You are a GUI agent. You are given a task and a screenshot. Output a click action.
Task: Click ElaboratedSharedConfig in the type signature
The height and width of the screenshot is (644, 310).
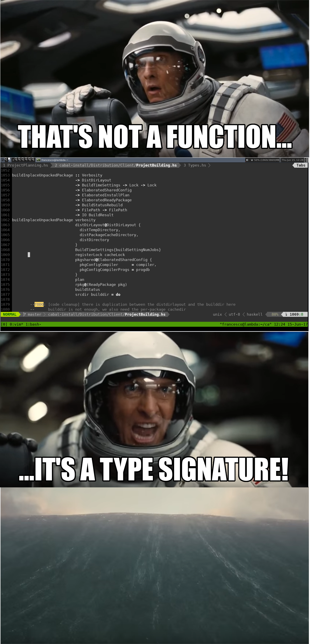point(107,190)
